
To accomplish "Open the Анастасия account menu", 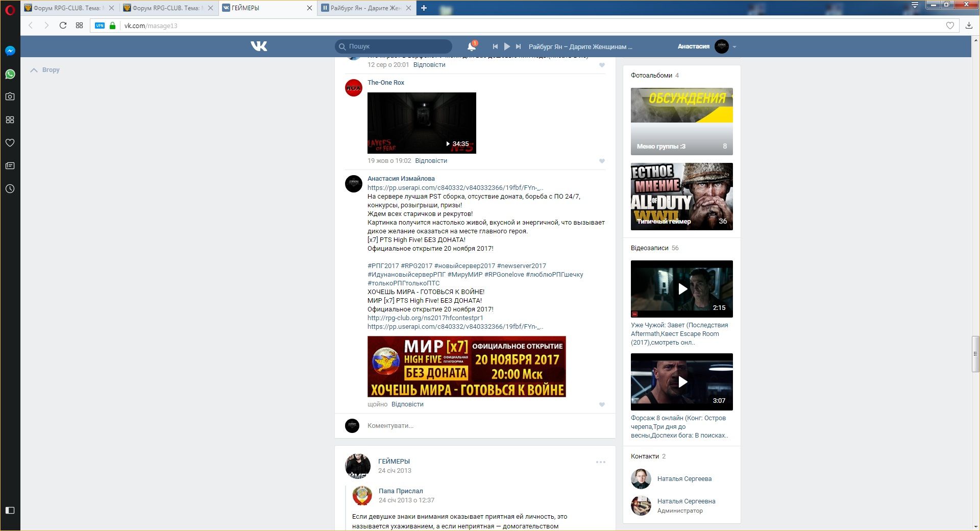I will [x=707, y=46].
